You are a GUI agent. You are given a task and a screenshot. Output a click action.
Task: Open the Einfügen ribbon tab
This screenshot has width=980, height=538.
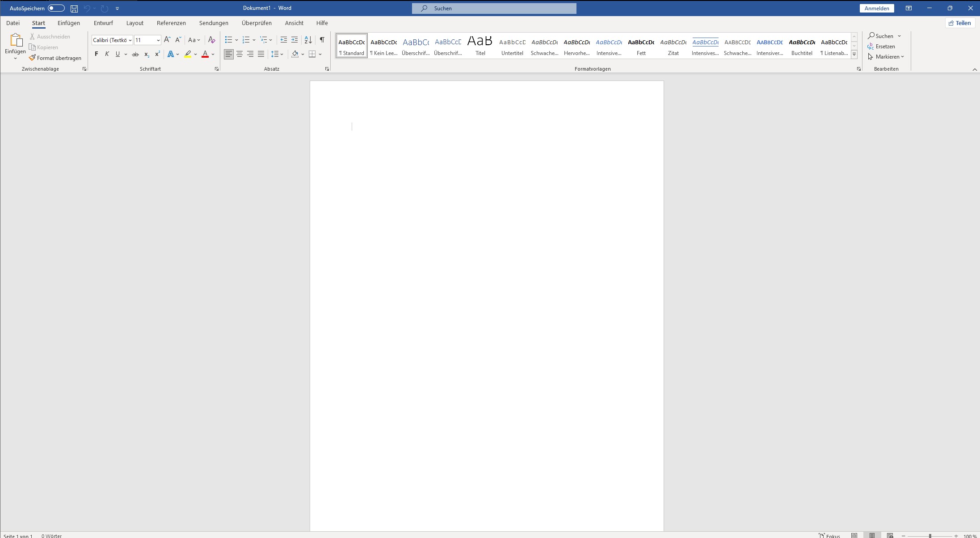coord(68,23)
